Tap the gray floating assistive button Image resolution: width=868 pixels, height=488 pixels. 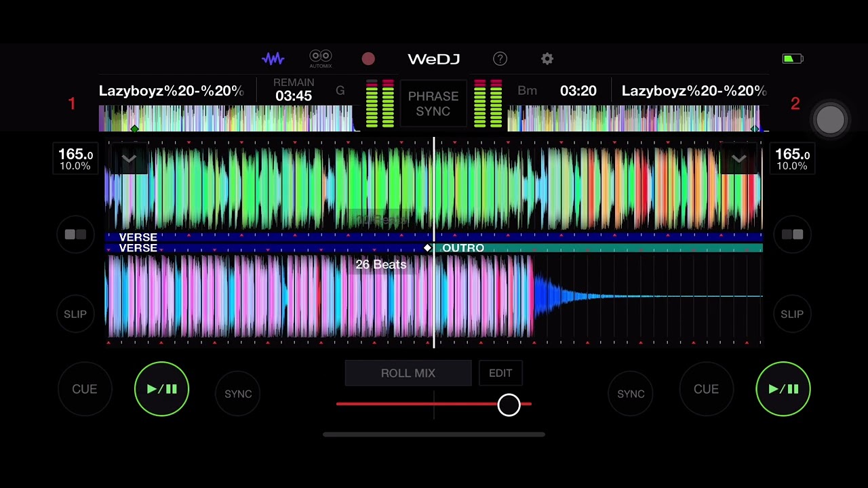coord(831,120)
